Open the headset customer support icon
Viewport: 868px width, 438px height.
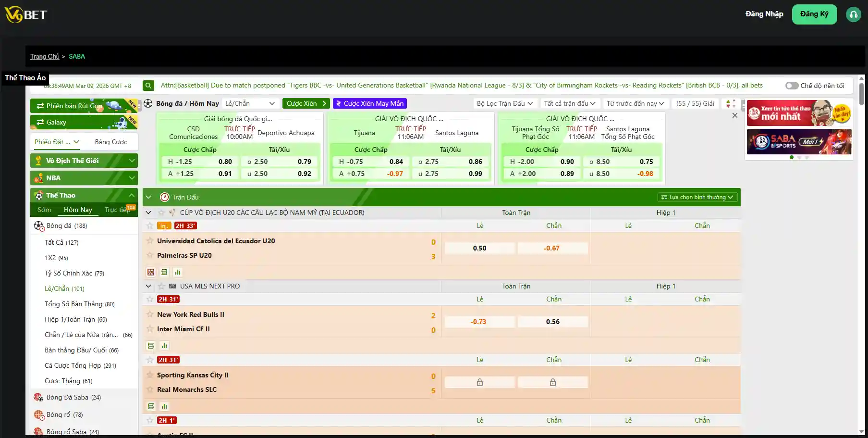click(x=853, y=14)
